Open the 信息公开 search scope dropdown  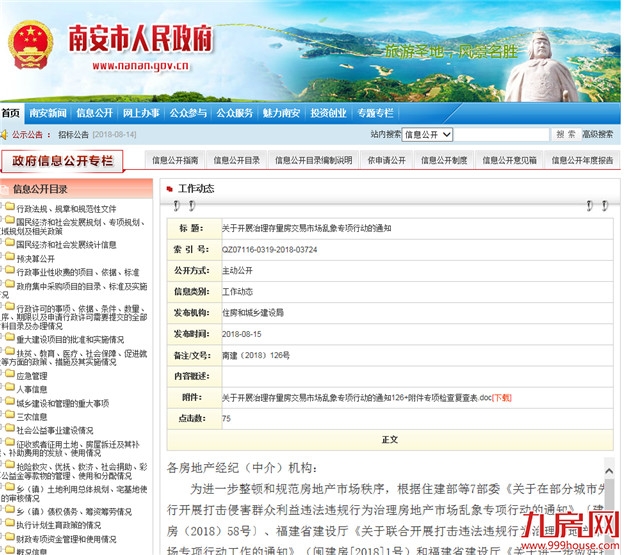click(427, 135)
